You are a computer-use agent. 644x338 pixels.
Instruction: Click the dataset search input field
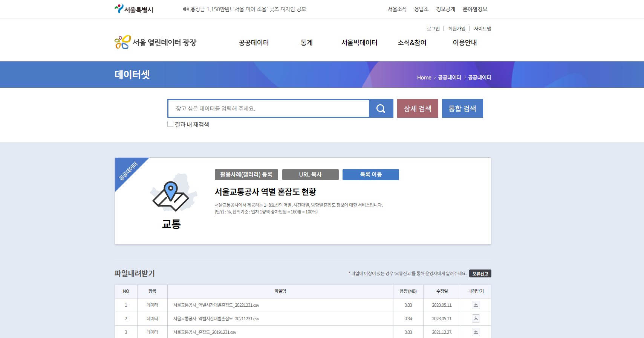pos(268,108)
